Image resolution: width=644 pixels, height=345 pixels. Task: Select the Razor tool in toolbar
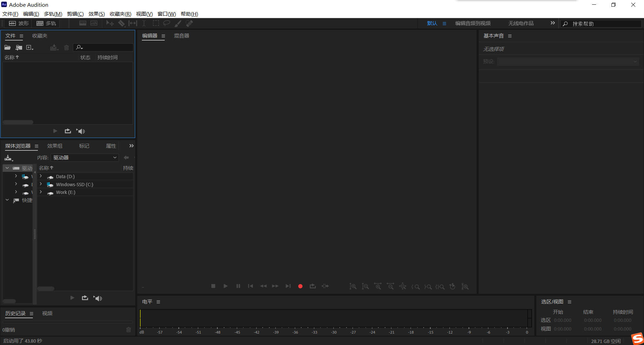click(121, 23)
